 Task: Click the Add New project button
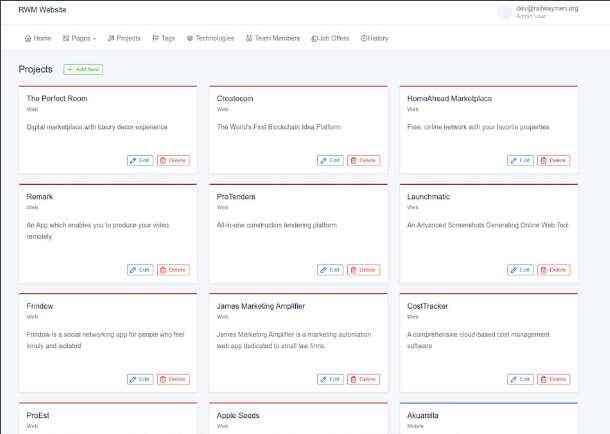[x=83, y=69]
